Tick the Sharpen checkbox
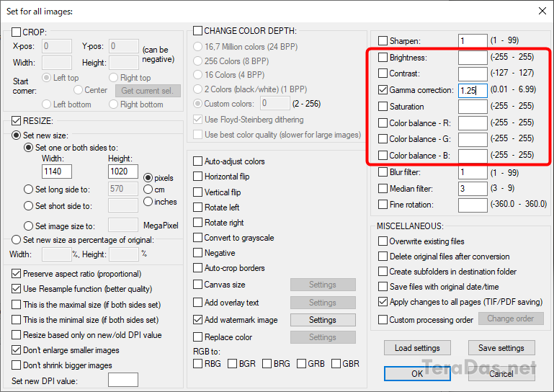The image size is (554, 392). 383,40
